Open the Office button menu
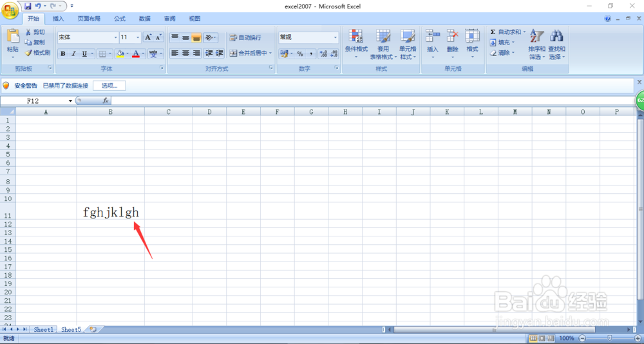This screenshot has width=644, height=344. click(10, 10)
